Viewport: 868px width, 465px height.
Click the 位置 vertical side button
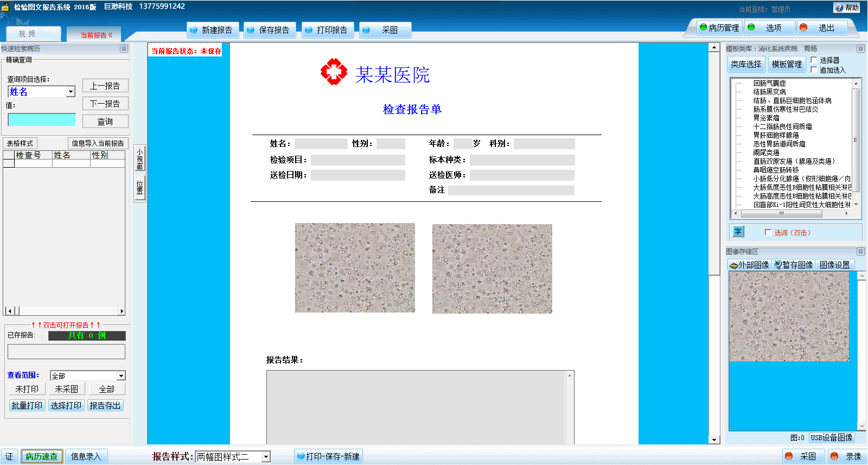coord(140,188)
